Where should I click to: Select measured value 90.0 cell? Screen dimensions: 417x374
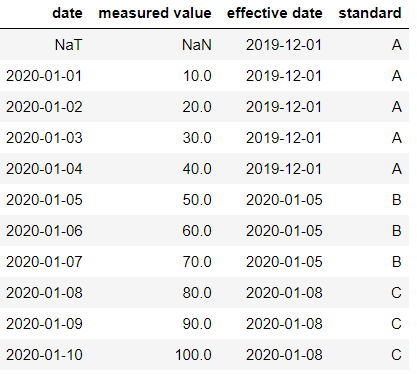click(197, 324)
